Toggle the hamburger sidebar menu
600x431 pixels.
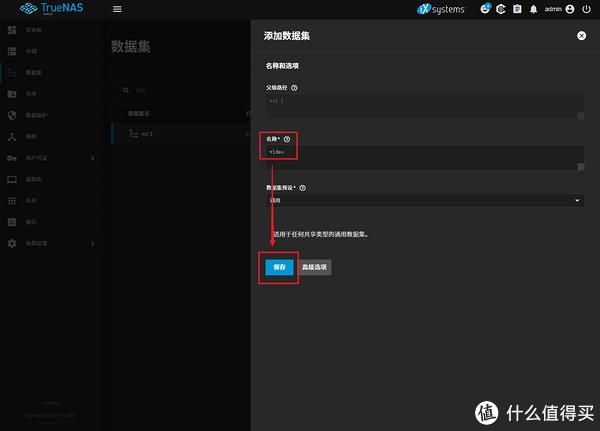point(117,9)
